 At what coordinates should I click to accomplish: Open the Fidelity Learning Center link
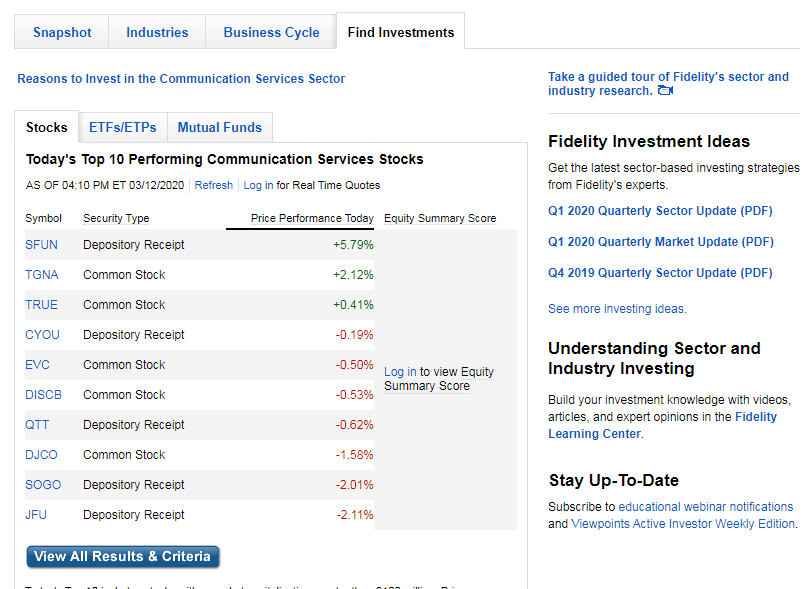[x=662, y=425]
